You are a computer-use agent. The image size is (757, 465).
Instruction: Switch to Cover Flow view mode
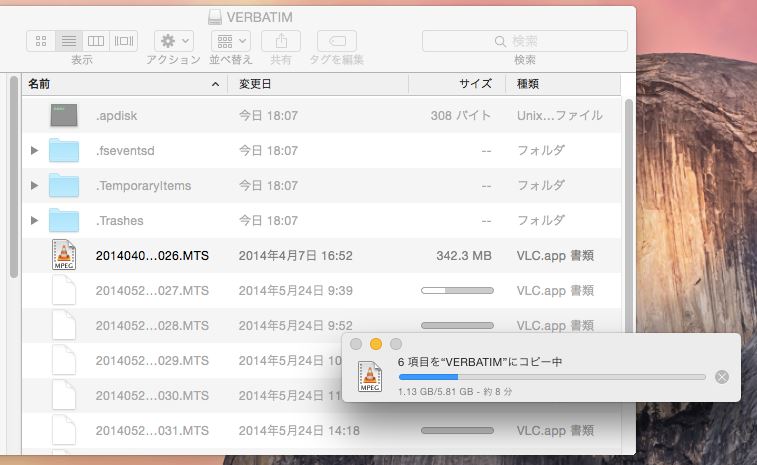click(x=124, y=41)
